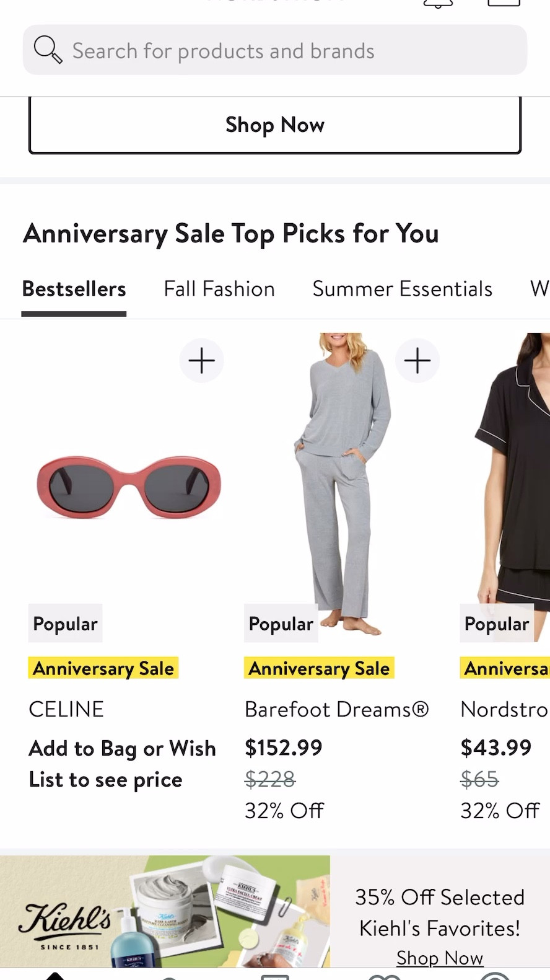Tap plus icon on CELINE sunglasses
This screenshot has height=980, width=550.
(x=201, y=361)
